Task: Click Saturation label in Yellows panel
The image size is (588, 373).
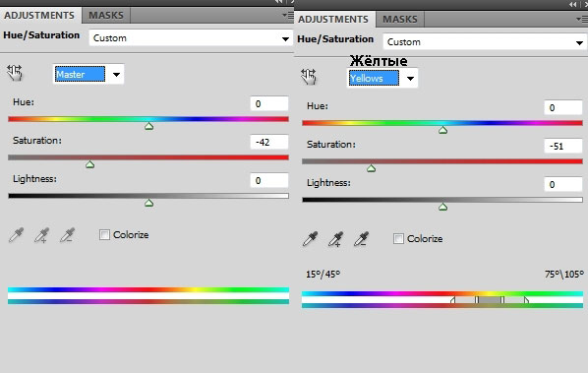Action: click(331, 145)
